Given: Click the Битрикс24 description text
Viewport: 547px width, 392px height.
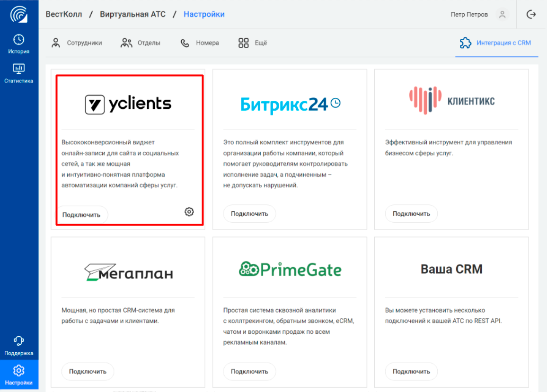Looking at the screenshot, I should pos(285,164).
